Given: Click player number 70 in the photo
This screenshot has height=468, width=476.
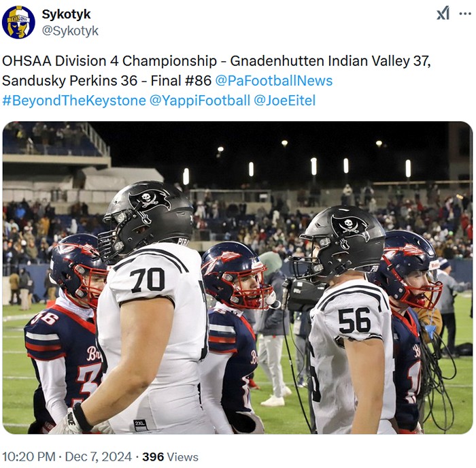Looking at the screenshot, I should pos(148,280).
